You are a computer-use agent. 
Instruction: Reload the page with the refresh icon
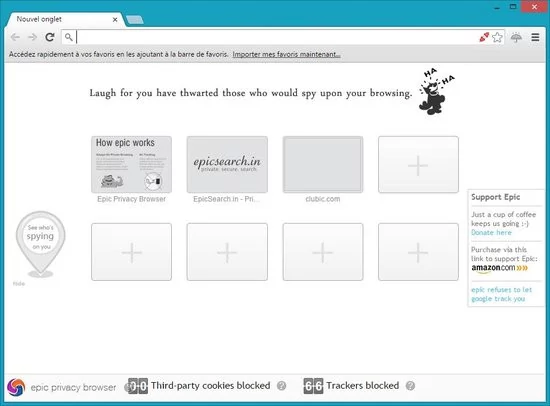50,37
